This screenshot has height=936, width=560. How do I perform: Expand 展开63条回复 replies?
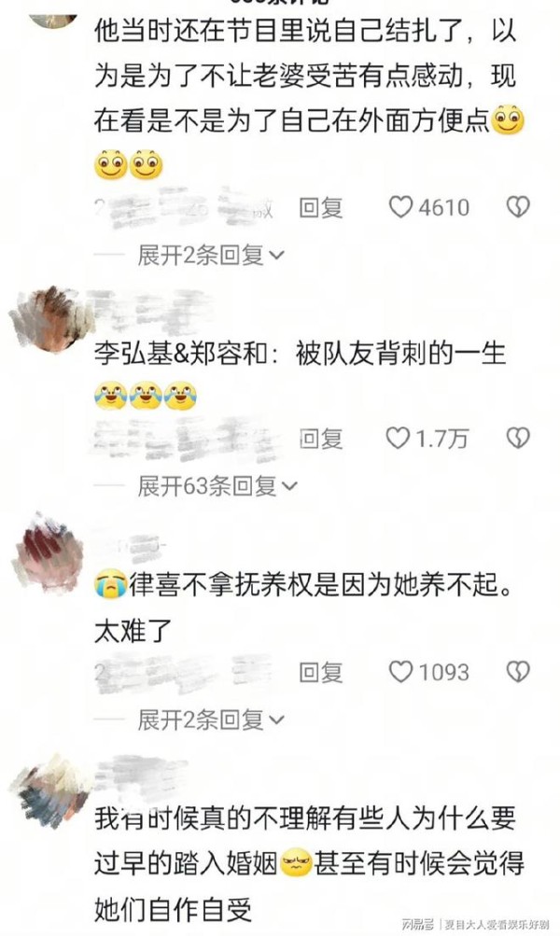[217, 486]
